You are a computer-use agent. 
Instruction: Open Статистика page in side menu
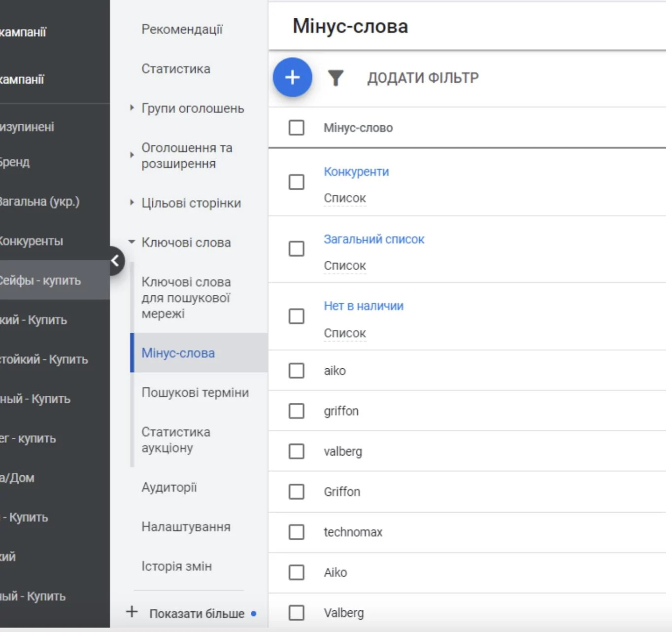pyautogui.click(x=176, y=69)
